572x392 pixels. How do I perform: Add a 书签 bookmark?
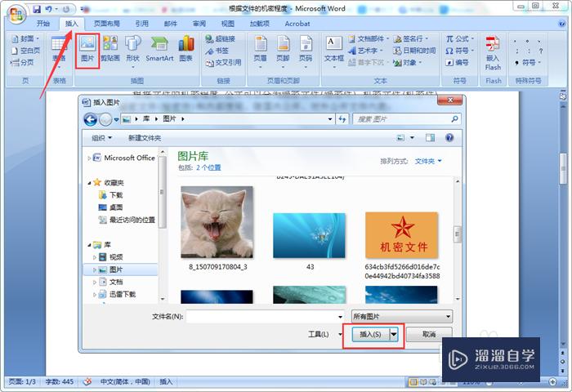pos(217,51)
